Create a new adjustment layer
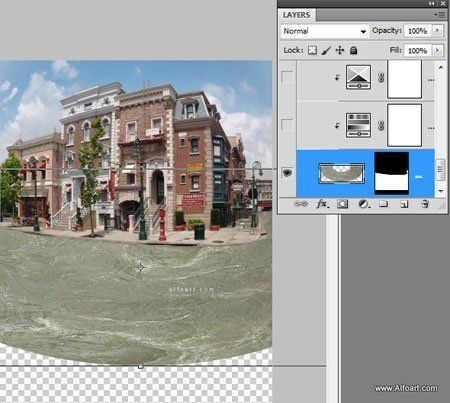Screen dimensions: 450x403 coord(364,204)
